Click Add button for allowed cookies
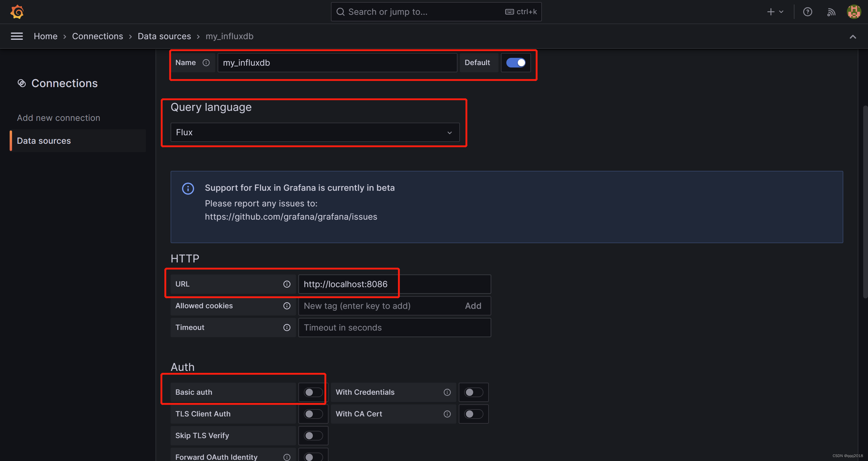The width and height of the screenshot is (868, 461). click(x=473, y=306)
